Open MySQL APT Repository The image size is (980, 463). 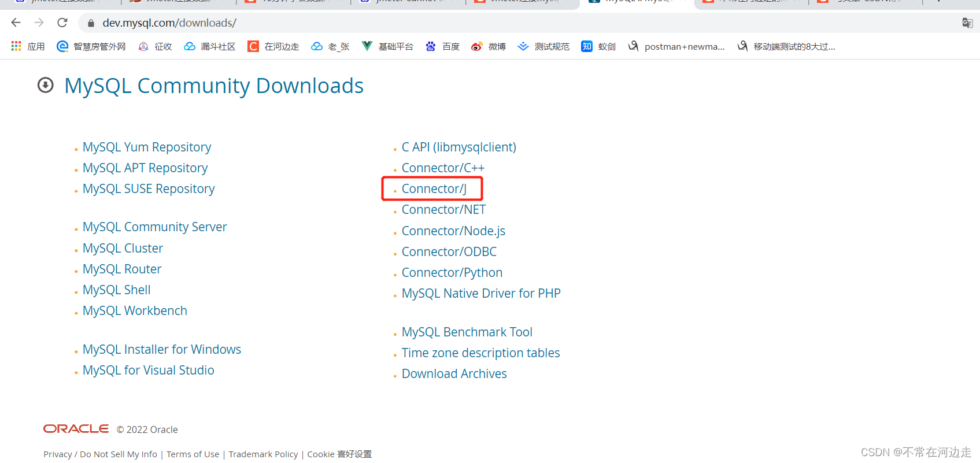pyautogui.click(x=145, y=168)
